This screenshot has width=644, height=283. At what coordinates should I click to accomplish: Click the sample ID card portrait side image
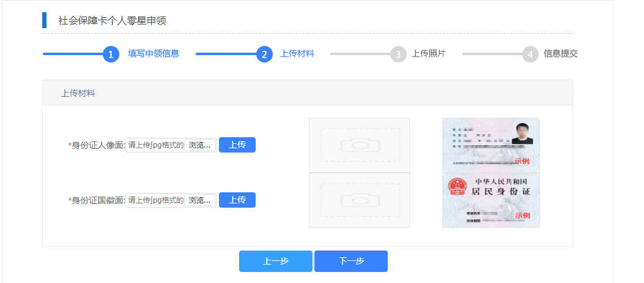[x=490, y=145]
